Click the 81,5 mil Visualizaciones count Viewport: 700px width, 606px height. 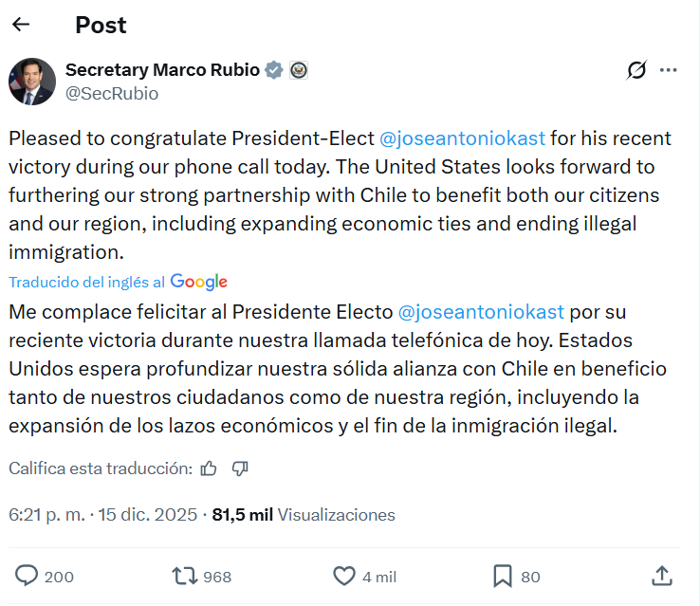303,515
